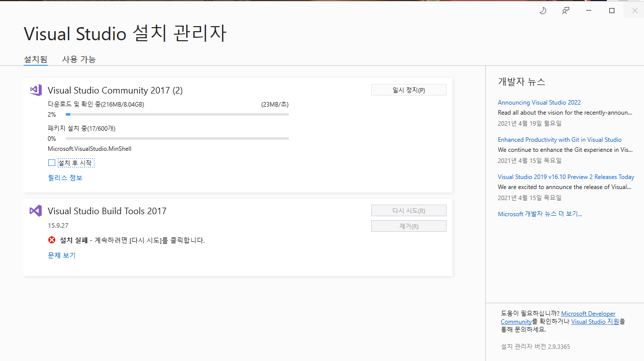644x361 pixels.
Task: Click Visual Studio Build Tools 2017 logo
Action: 35,211
